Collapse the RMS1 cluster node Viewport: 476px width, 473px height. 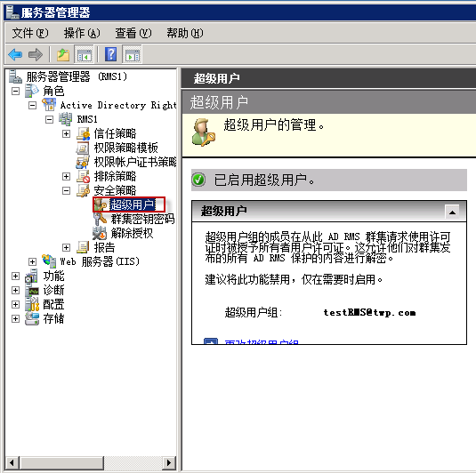[x=49, y=119]
